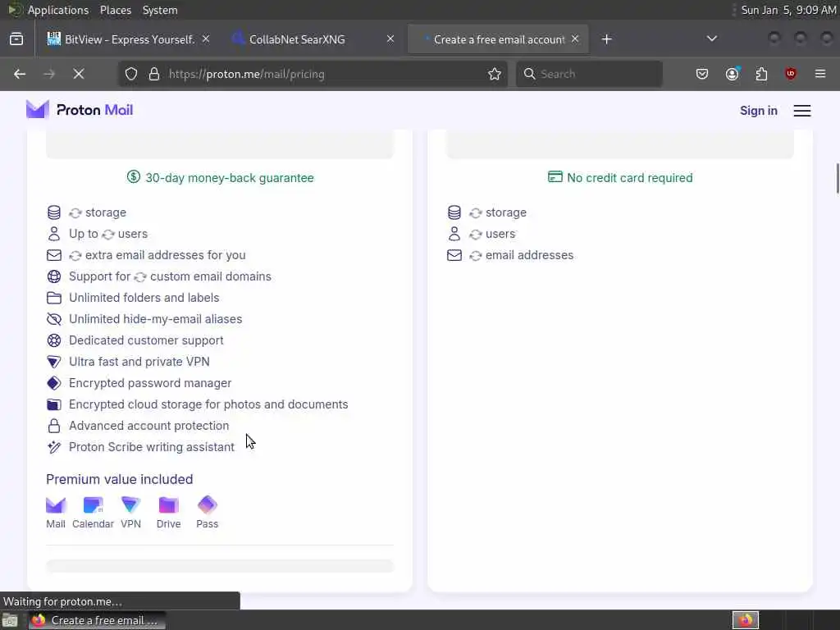Click Unlimited folders and labels feature

coord(144,298)
